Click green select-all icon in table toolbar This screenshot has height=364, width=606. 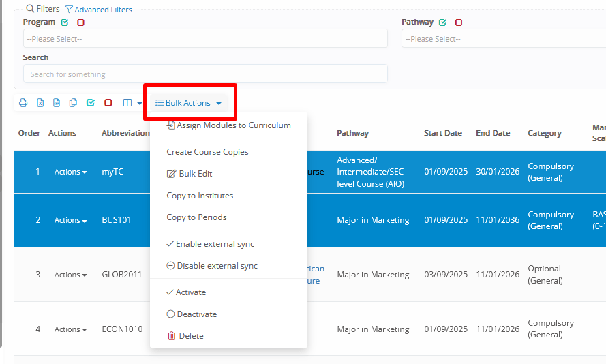click(x=91, y=103)
